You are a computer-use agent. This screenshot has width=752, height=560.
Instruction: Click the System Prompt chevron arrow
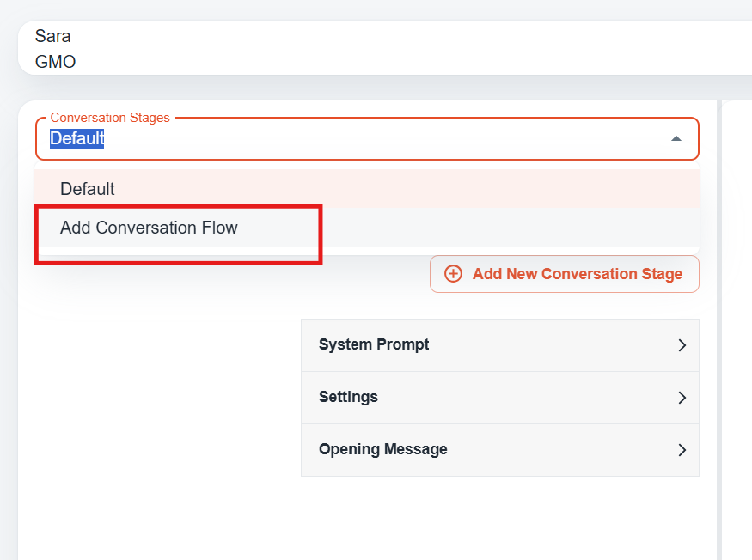(x=682, y=345)
